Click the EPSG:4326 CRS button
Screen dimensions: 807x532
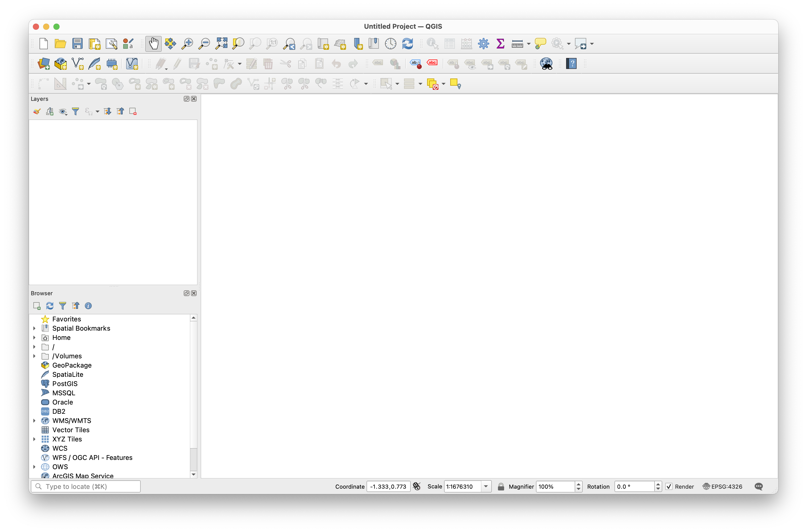723,487
